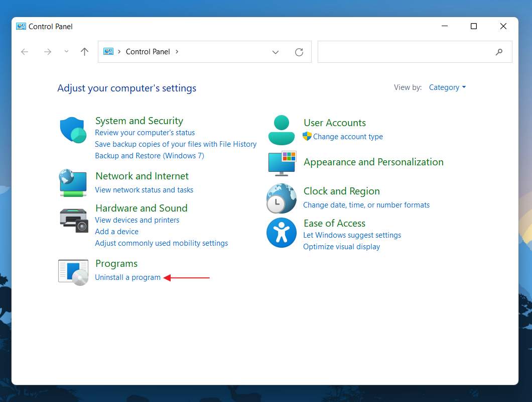Screen dimensions: 532x402
Task: Focus the Control Panel search box
Action: pyautogui.click(x=415, y=52)
